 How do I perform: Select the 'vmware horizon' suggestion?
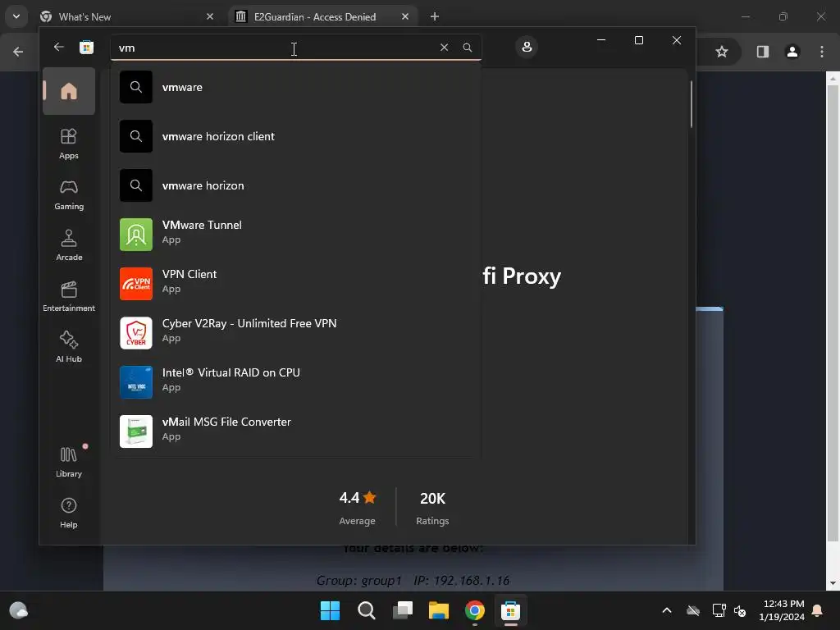pyautogui.click(x=295, y=186)
